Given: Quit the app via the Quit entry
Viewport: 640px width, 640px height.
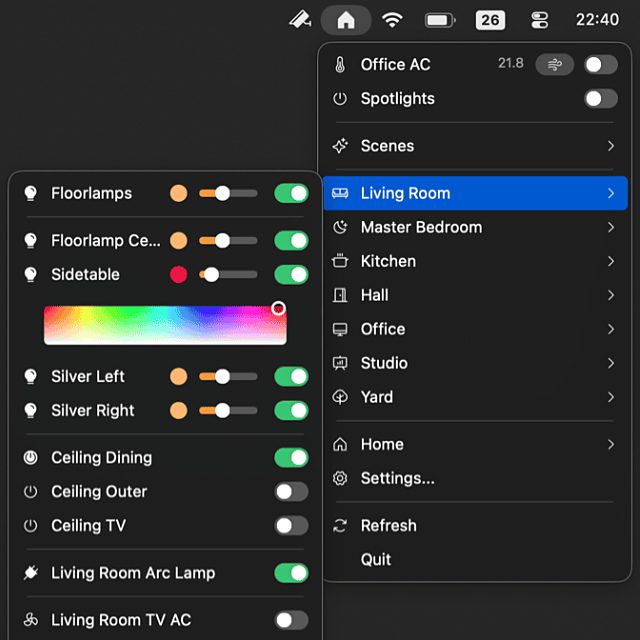Looking at the screenshot, I should 376,559.
